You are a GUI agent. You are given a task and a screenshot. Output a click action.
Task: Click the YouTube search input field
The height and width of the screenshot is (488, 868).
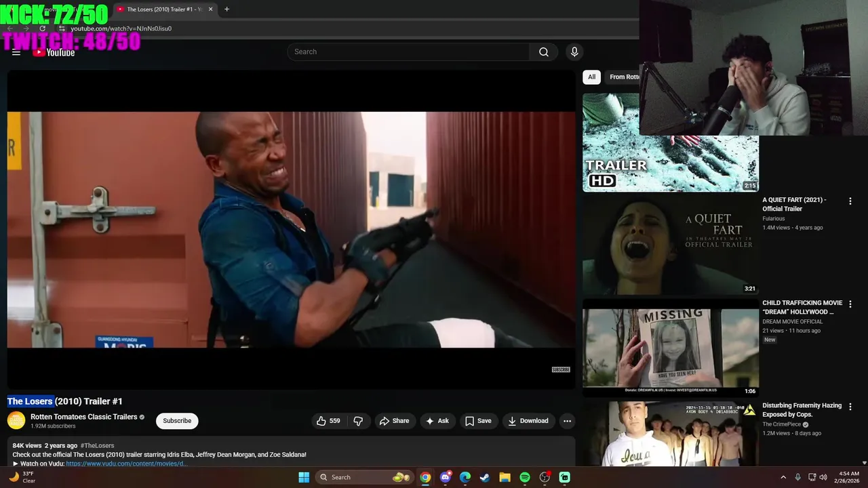click(409, 52)
